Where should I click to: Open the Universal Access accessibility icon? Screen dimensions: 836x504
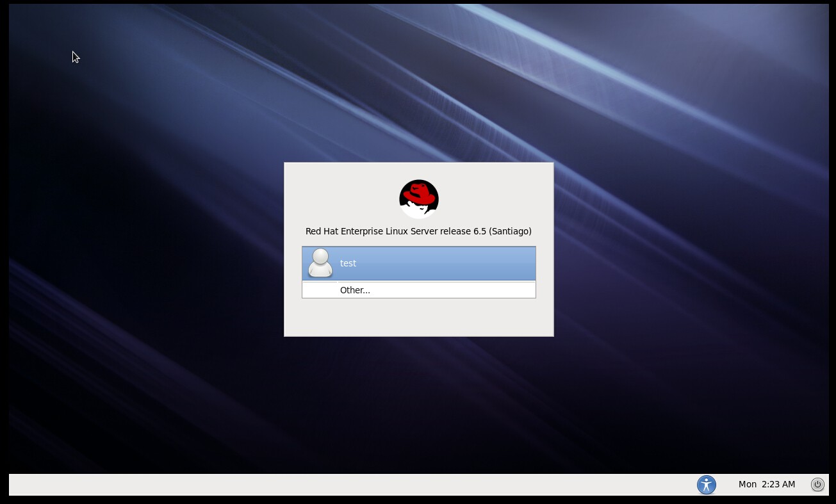pos(706,484)
